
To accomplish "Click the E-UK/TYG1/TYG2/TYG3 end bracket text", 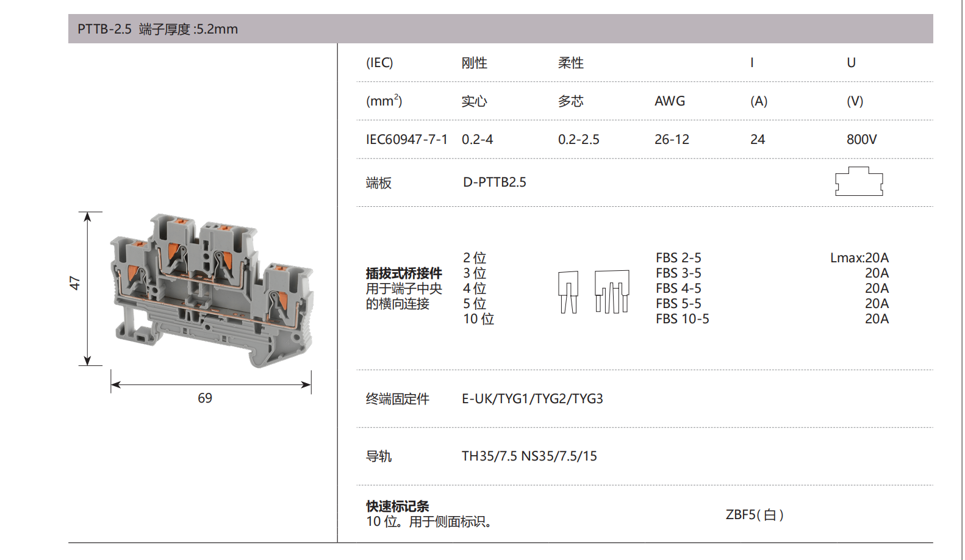I will coord(532,399).
